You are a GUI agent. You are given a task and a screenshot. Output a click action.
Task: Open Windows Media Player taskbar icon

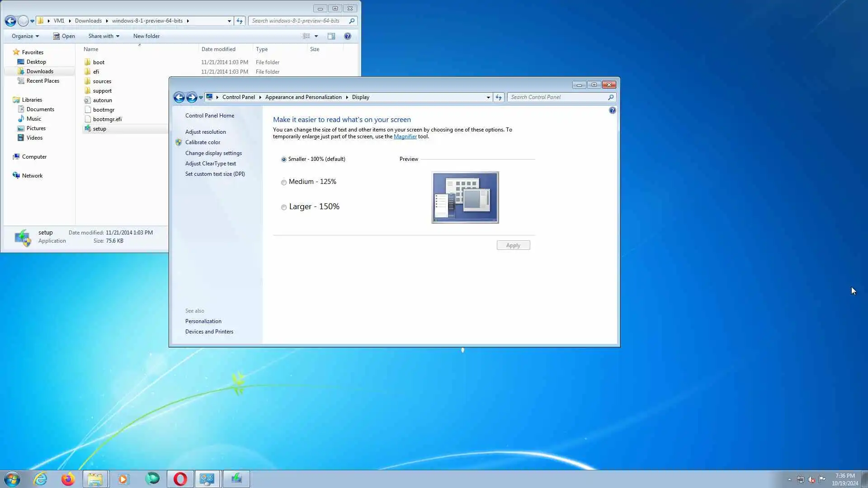pos(123,479)
